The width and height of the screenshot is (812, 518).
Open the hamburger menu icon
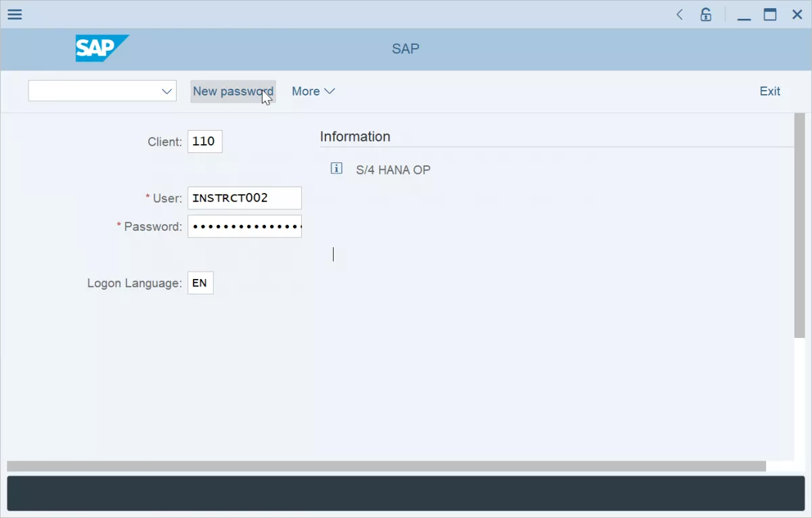point(14,14)
